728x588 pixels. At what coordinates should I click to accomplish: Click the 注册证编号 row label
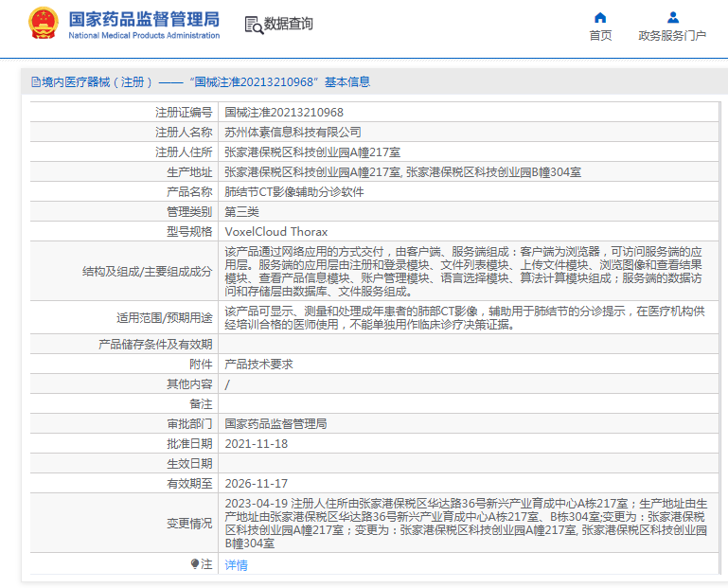coord(184,113)
